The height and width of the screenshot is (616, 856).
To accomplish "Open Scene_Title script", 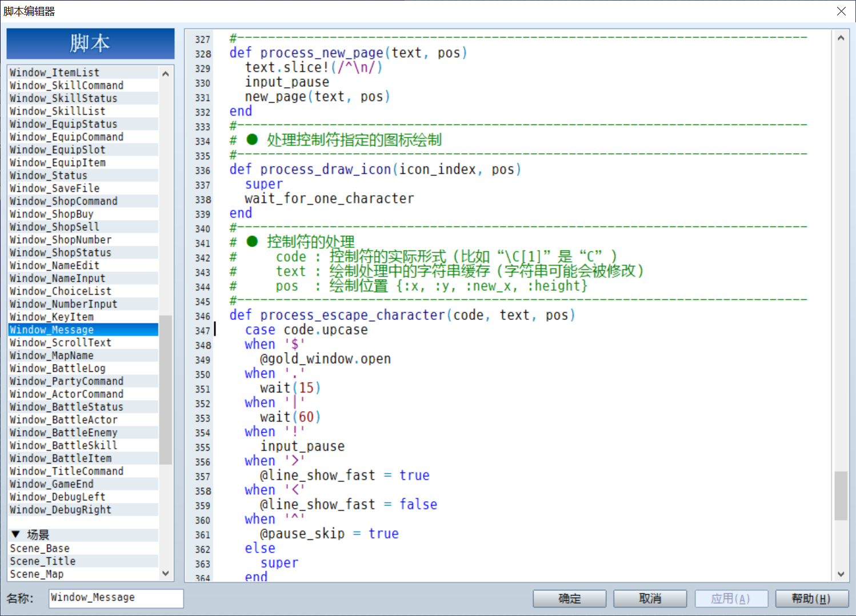I will tap(83, 561).
